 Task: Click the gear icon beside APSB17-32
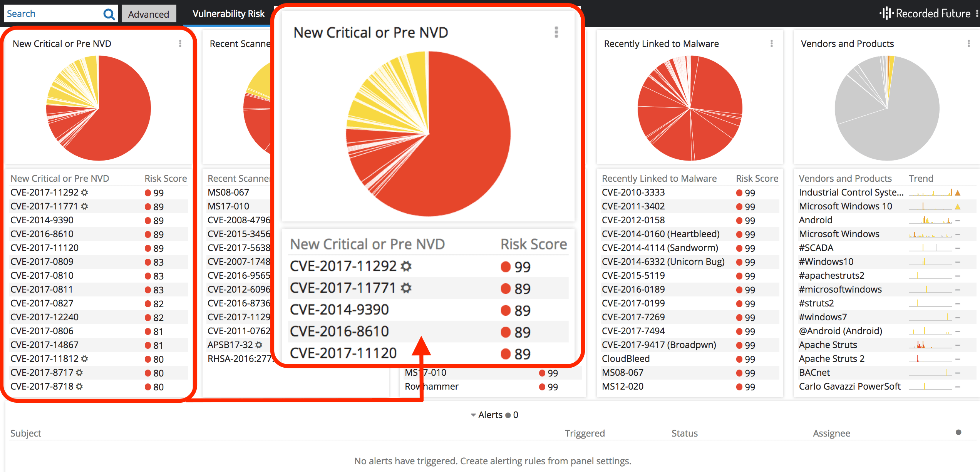pyautogui.click(x=259, y=345)
